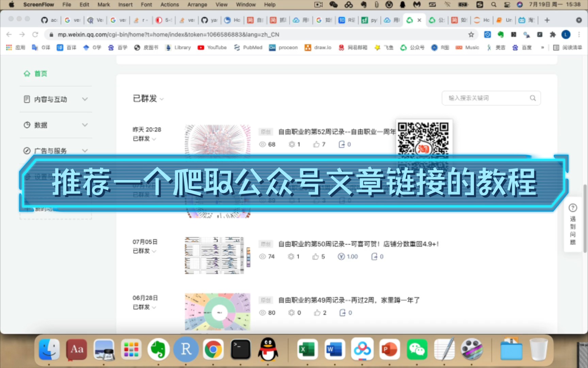Screen dimensions: 588x368
Task: Open the Window menu
Action: pyautogui.click(x=246, y=4)
